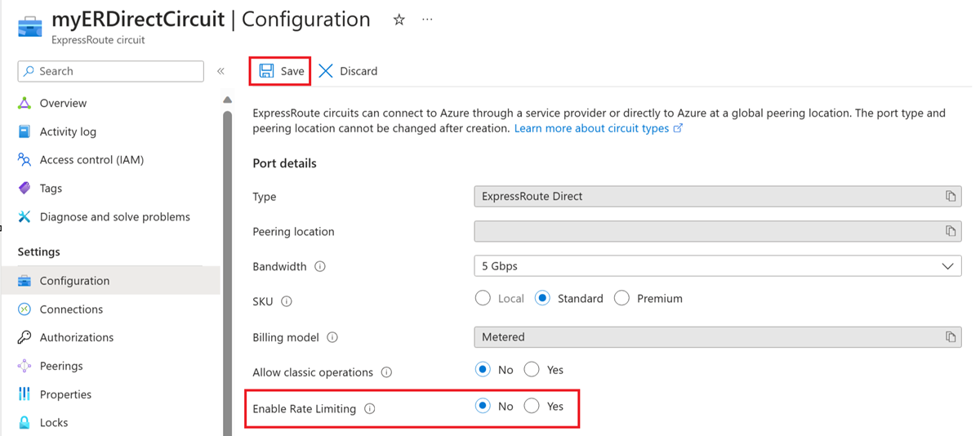This screenshot has height=436, width=980.
Task: Select the Premium SKU option
Action: click(622, 299)
